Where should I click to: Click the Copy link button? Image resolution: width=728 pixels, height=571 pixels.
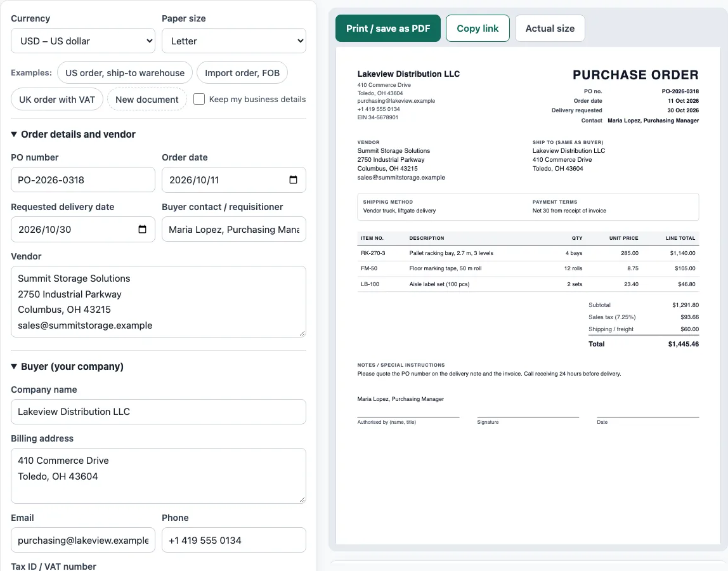pyautogui.click(x=478, y=29)
